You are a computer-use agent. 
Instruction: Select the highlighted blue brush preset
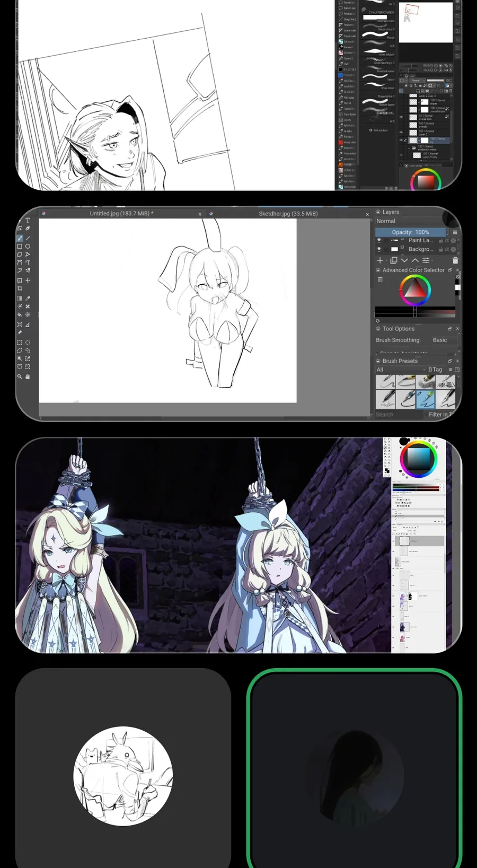pyautogui.click(x=426, y=399)
